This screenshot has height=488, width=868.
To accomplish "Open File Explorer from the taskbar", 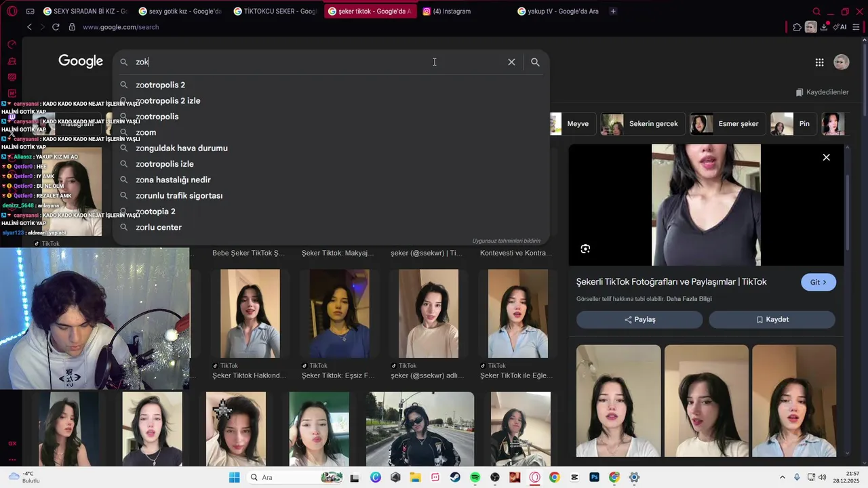I will [415, 477].
